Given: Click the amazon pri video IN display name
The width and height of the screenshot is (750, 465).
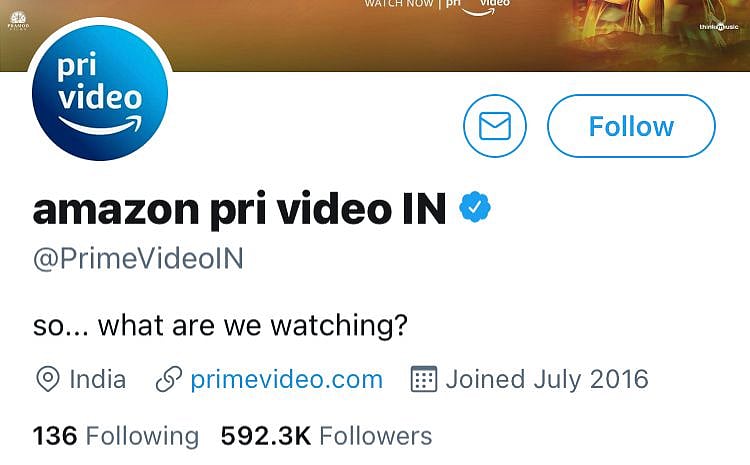Looking at the screenshot, I should click(240, 209).
